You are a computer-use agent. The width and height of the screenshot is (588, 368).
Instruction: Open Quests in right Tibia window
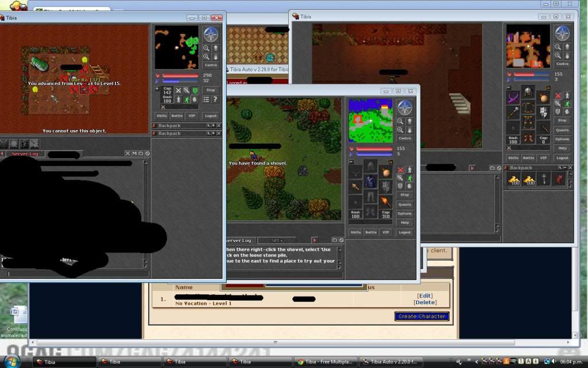coord(563,130)
